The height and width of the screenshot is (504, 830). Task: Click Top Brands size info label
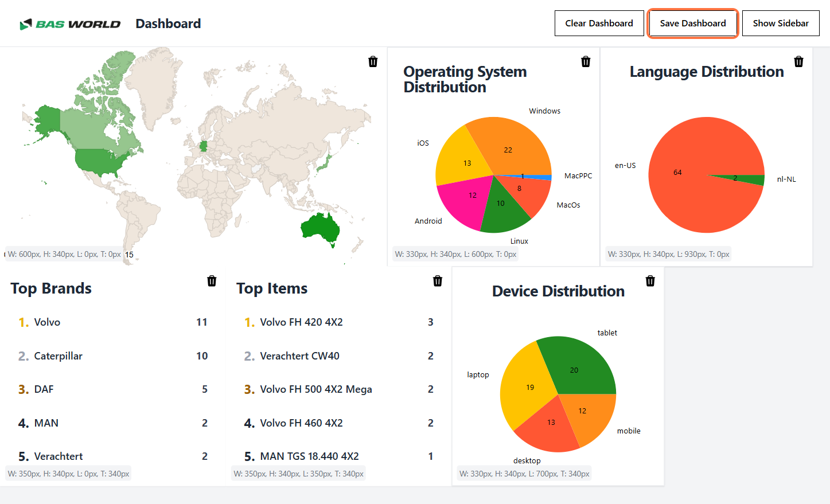point(68,474)
